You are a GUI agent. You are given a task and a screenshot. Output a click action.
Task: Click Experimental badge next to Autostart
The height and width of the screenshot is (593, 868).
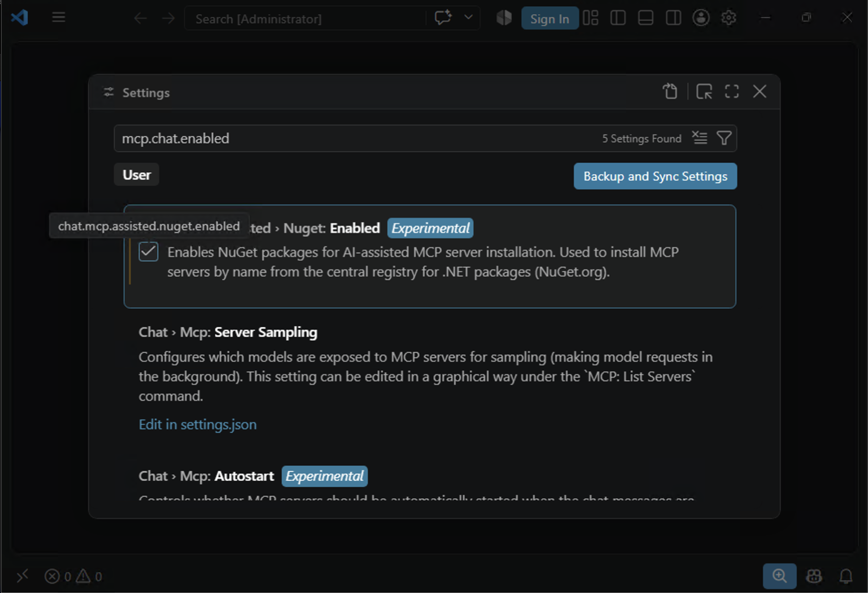325,476
